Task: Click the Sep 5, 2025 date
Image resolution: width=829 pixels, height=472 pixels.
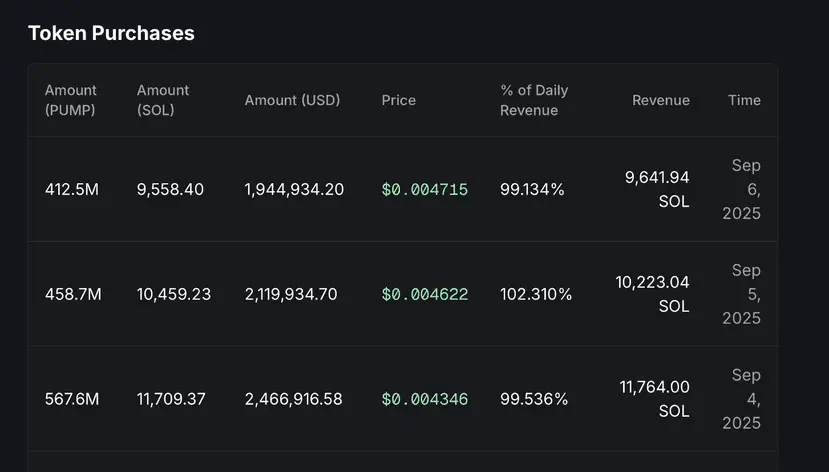Action: click(742, 294)
